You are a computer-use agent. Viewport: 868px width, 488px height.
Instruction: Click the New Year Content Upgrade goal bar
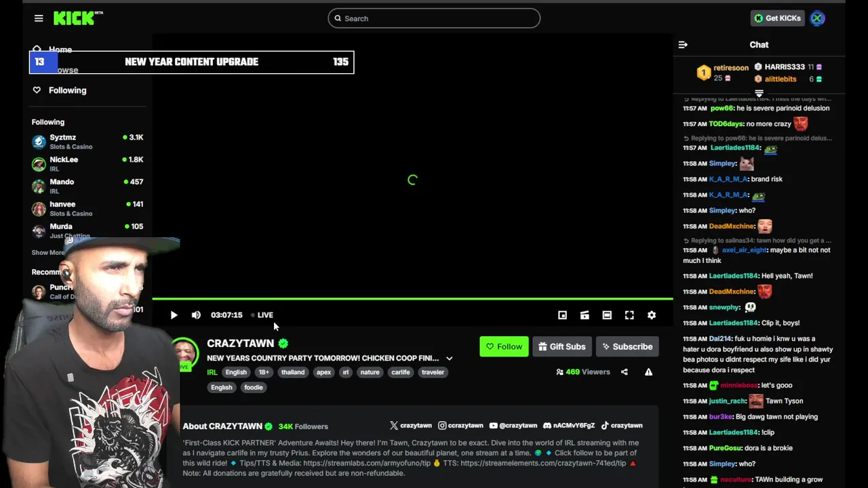pos(191,62)
